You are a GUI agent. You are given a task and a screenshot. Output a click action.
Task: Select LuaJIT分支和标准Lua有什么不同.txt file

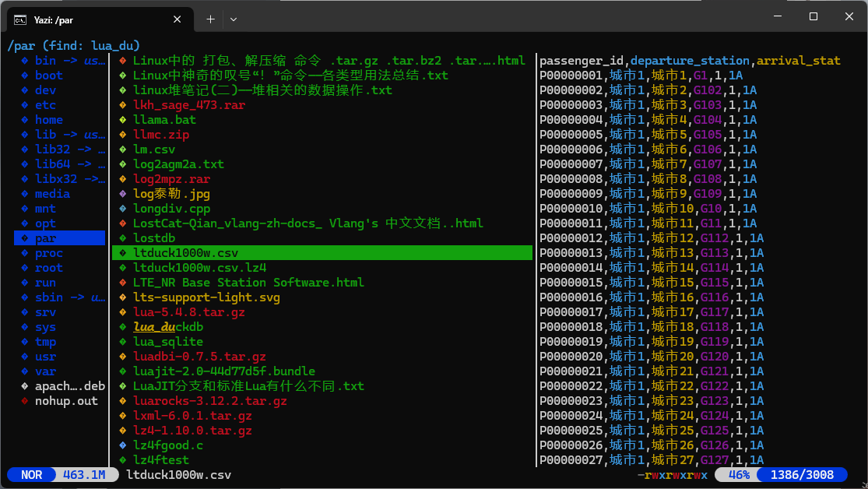pos(322,386)
